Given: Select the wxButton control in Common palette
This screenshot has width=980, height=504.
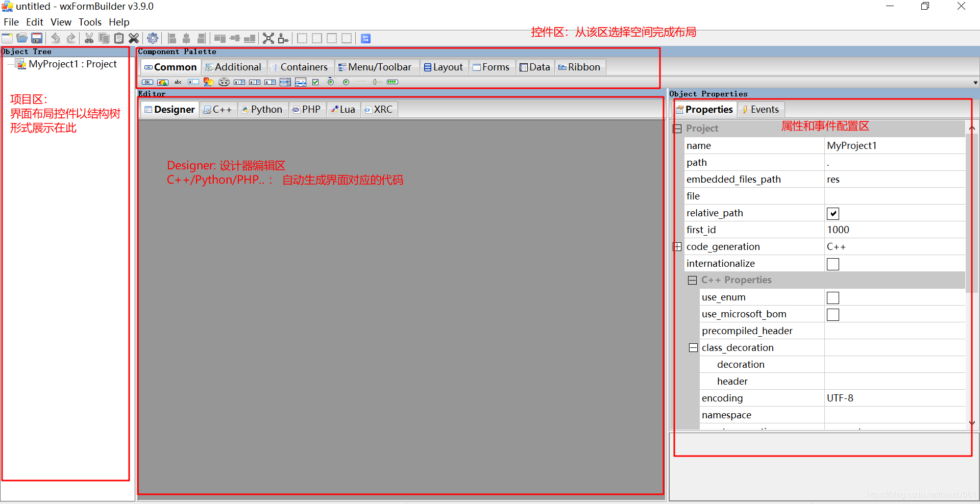Looking at the screenshot, I should click(x=148, y=82).
